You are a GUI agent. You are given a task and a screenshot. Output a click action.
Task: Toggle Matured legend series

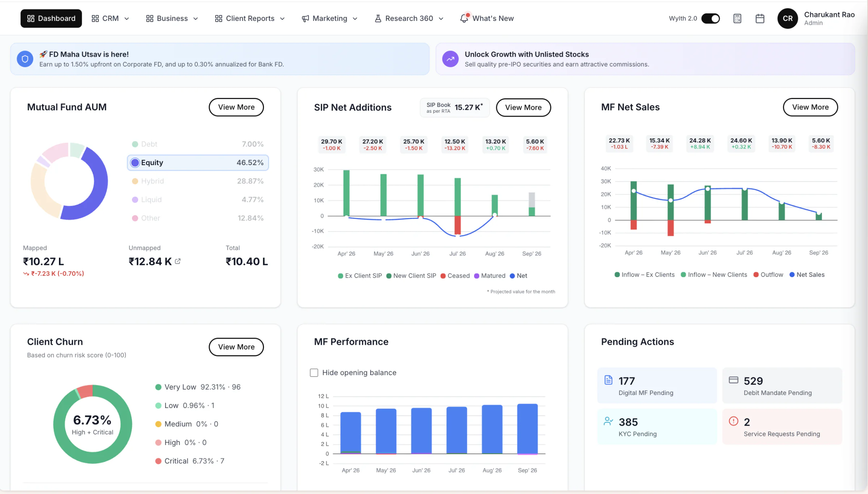tap(490, 276)
